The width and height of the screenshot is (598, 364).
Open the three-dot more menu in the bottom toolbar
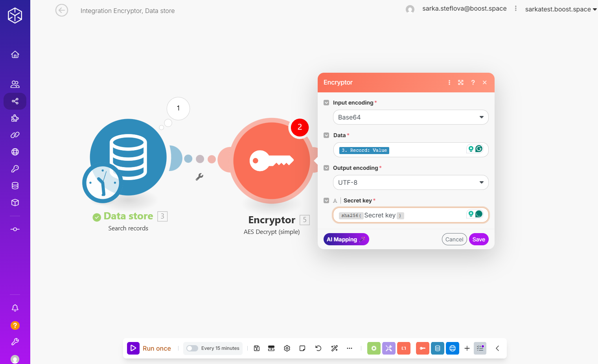[350, 348]
